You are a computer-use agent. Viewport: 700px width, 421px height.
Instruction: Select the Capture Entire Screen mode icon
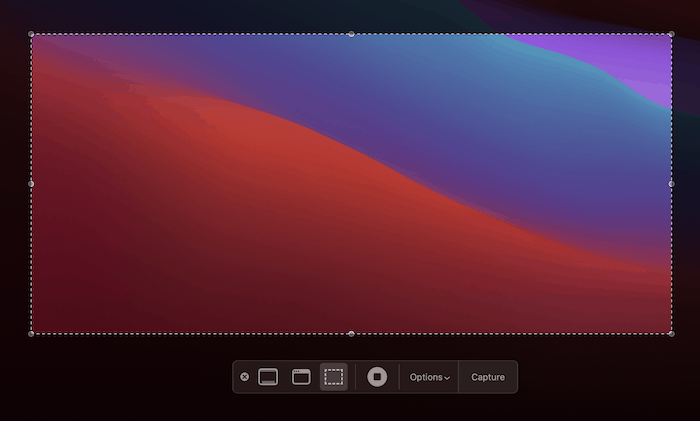coord(268,377)
